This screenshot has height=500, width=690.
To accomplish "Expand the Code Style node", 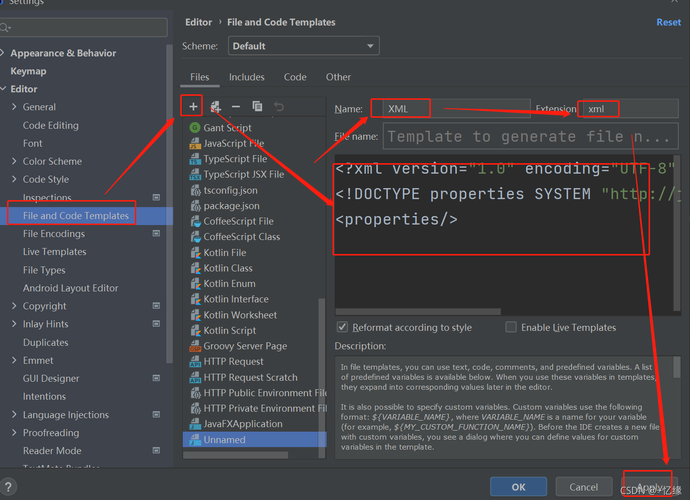I will (14, 179).
